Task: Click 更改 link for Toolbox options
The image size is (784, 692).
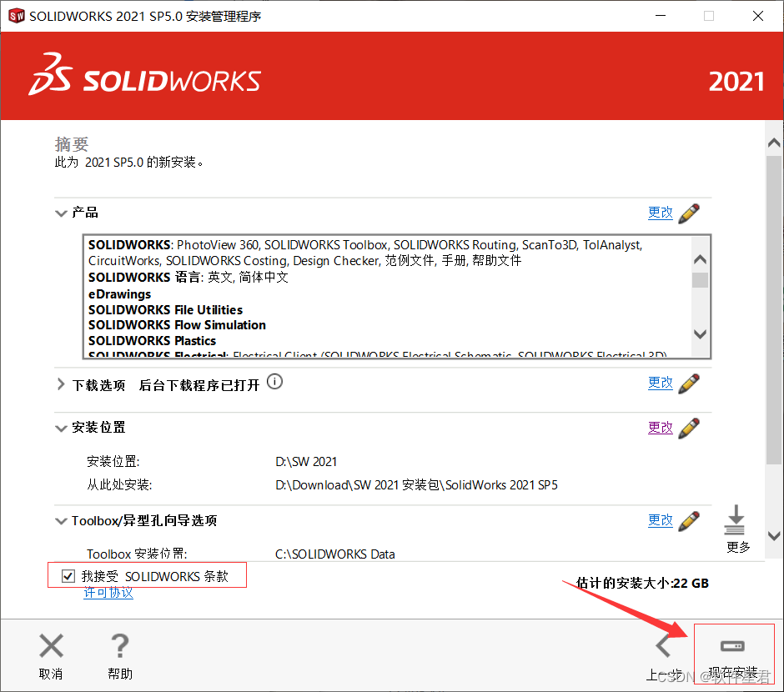Action: (661, 520)
